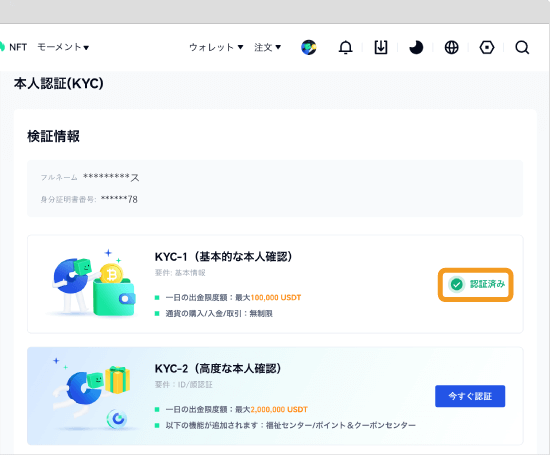Open the NFT menu item
The height and width of the screenshot is (455, 550).
pyautogui.click(x=18, y=47)
